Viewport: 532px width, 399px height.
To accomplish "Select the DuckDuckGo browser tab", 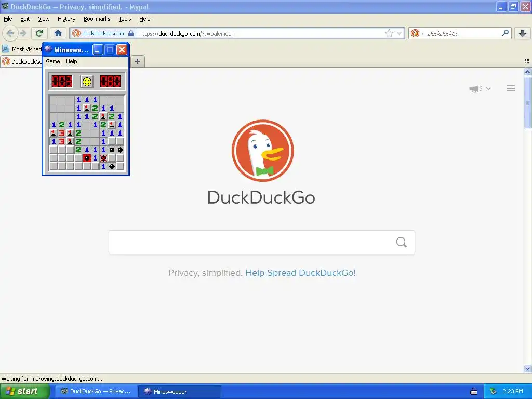I will [x=22, y=61].
